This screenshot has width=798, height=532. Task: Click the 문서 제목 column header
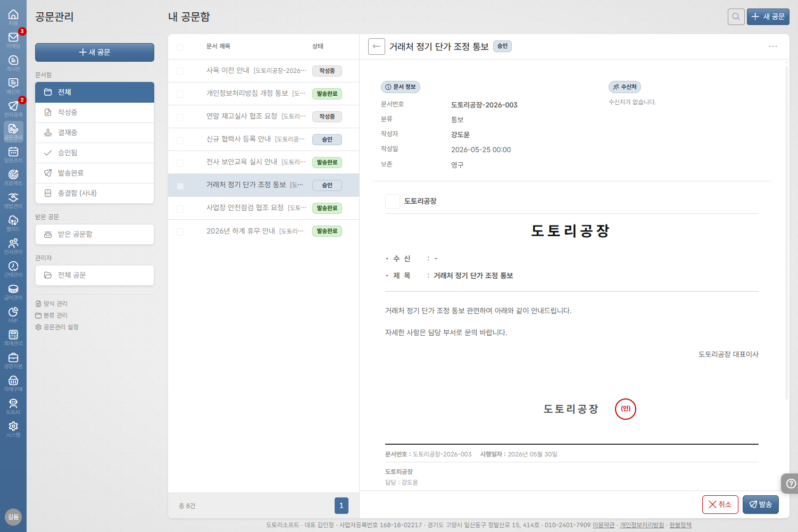pyautogui.click(x=218, y=46)
